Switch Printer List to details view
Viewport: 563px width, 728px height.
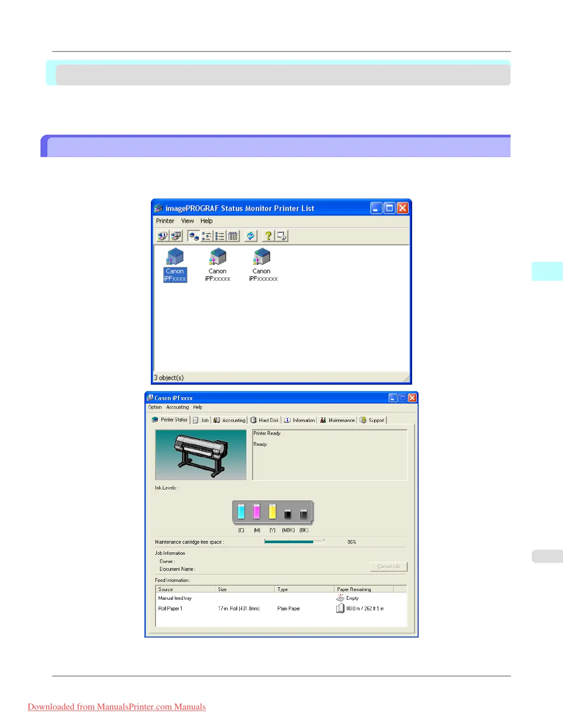(x=233, y=236)
